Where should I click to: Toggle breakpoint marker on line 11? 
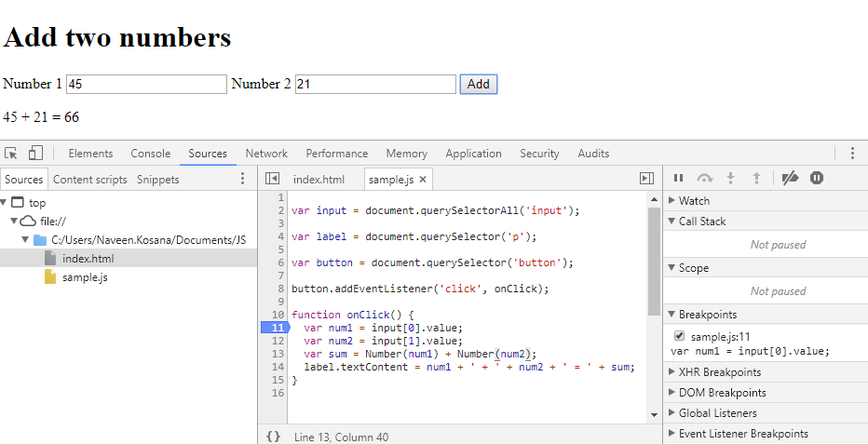tap(277, 328)
